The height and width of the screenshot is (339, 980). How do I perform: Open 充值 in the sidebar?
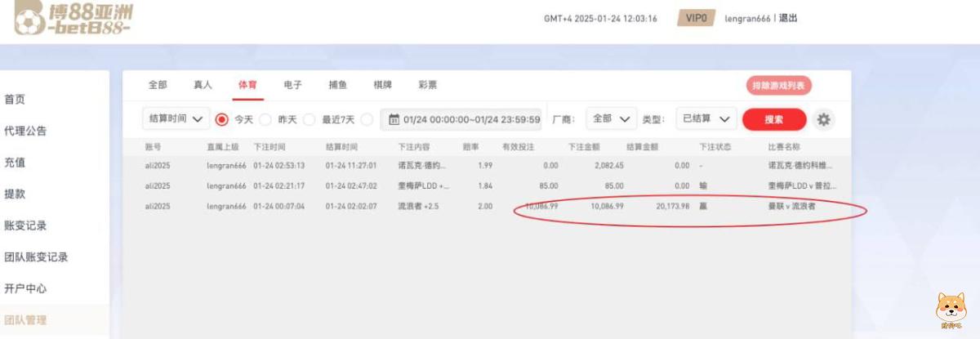[x=15, y=163]
